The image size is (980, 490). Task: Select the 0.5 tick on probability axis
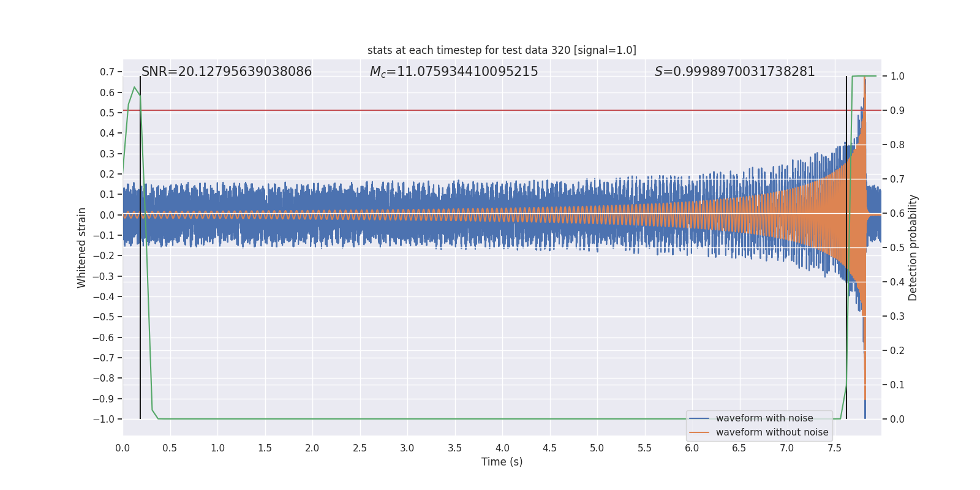pos(897,248)
